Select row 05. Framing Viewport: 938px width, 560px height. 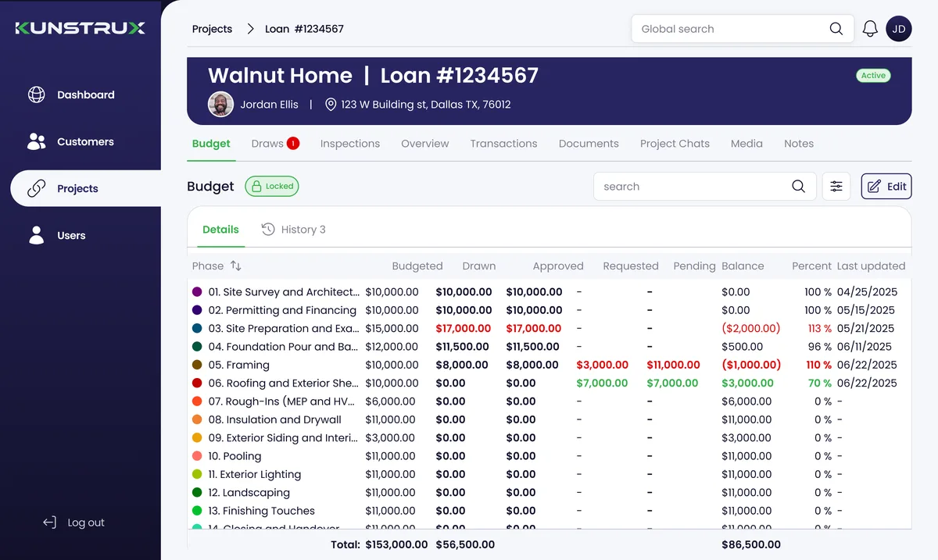click(x=549, y=365)
